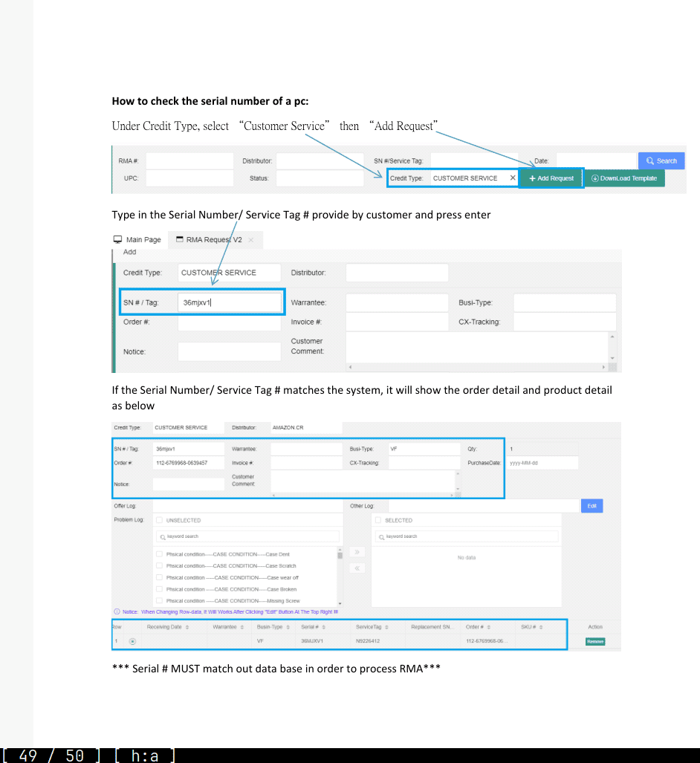700x763 pixels.
Task: Click the info icon beside the Notice message
Action: point(117,611)
